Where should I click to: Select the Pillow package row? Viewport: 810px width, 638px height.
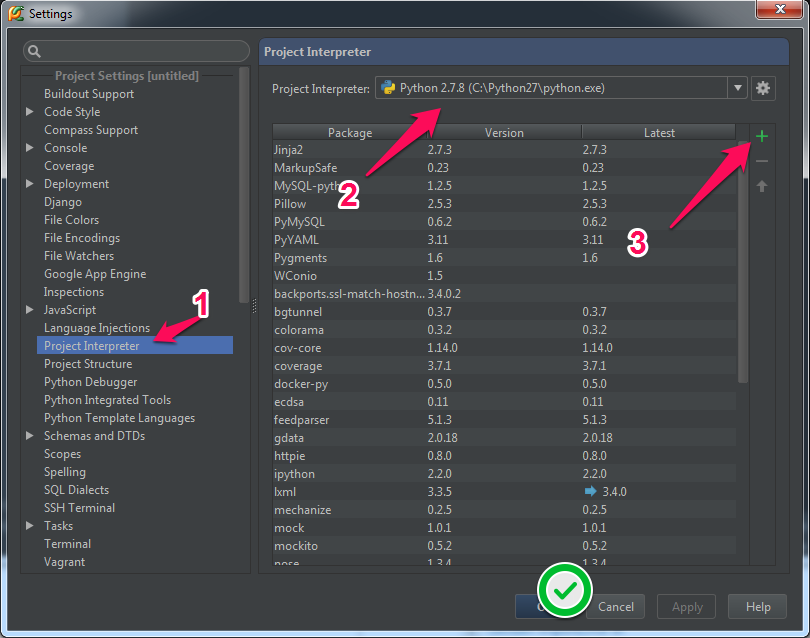pyautogui.click(x=504, y=204)
